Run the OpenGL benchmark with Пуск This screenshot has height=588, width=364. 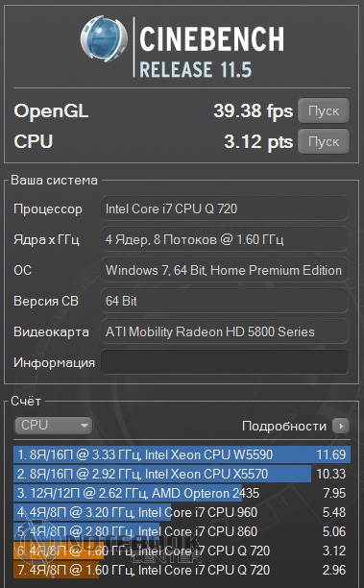[324, 110]
